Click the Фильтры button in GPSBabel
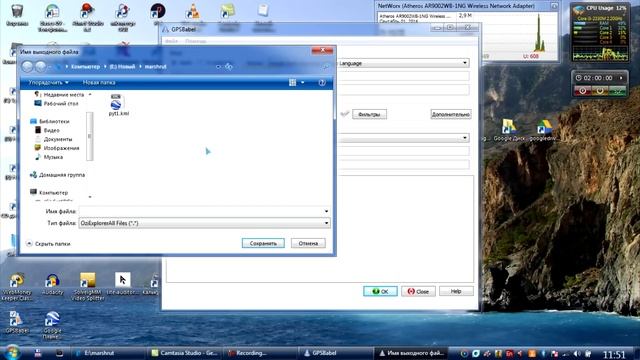The height and width of the screenshot is (360, 640). click(x=369, y=114)
